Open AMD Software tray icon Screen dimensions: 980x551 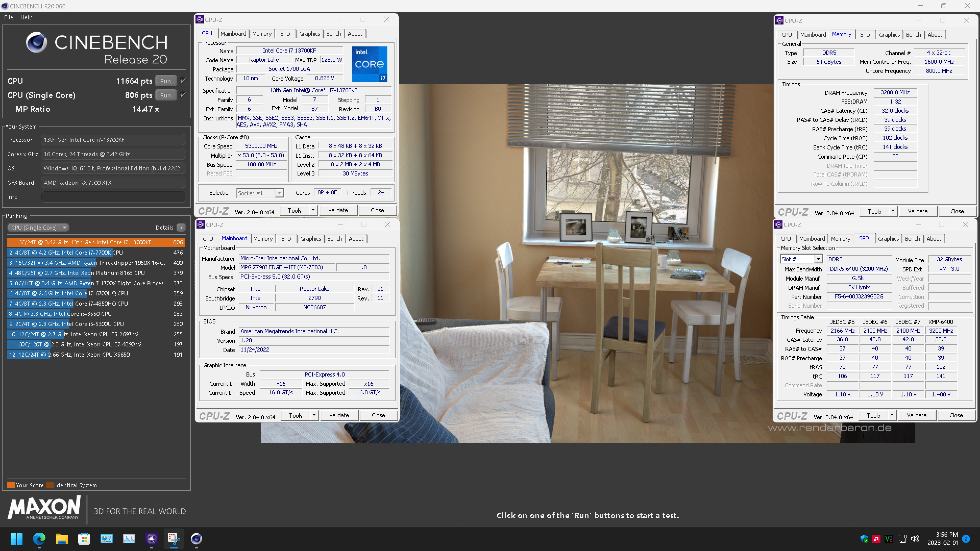[x=877, y=539]
